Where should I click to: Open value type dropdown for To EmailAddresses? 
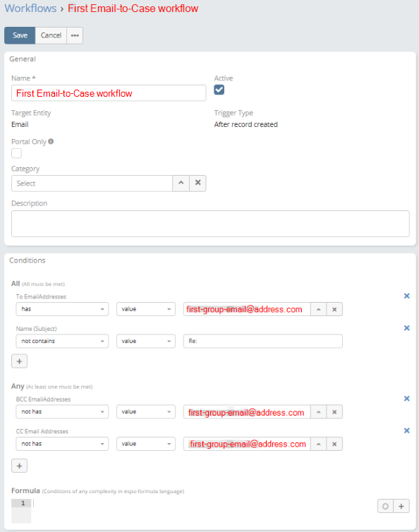[146, 309]
